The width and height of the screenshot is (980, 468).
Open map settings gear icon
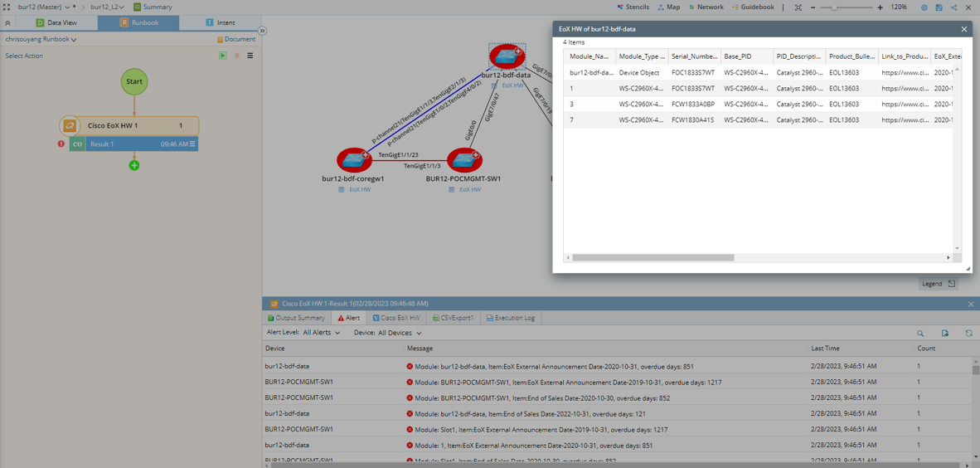coord(924,7)
